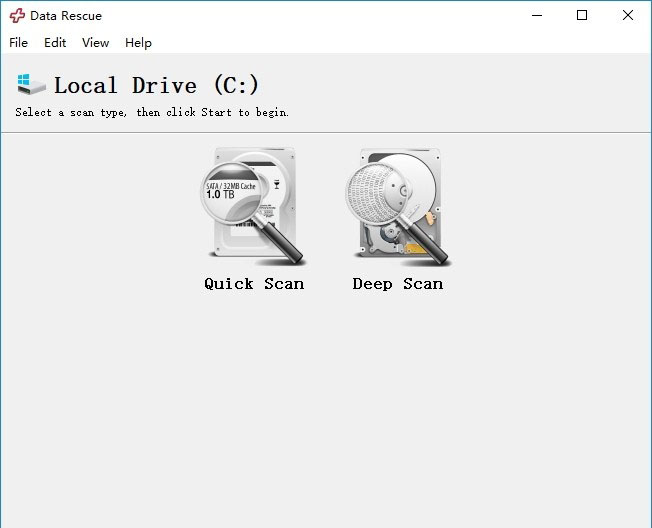Select the Quick Scan hard drive icon
The image size is (652, 528).
click(253, 206)
